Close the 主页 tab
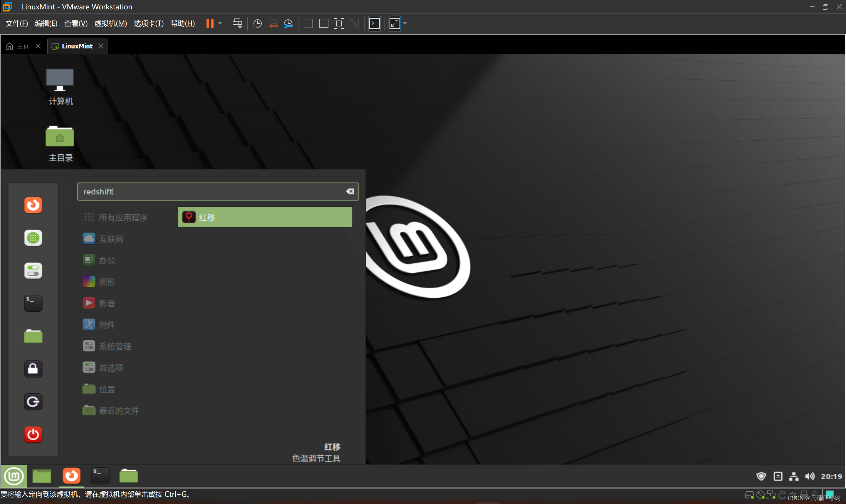Image resolution: width=846 pixels, height=504 pixels. [x=38, y=46]
